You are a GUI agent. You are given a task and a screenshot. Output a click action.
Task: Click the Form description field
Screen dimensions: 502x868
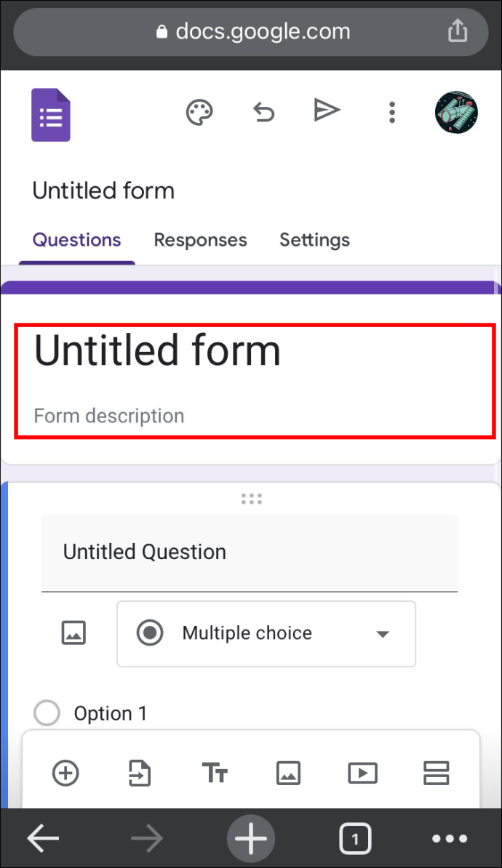(x=109, y=416)
